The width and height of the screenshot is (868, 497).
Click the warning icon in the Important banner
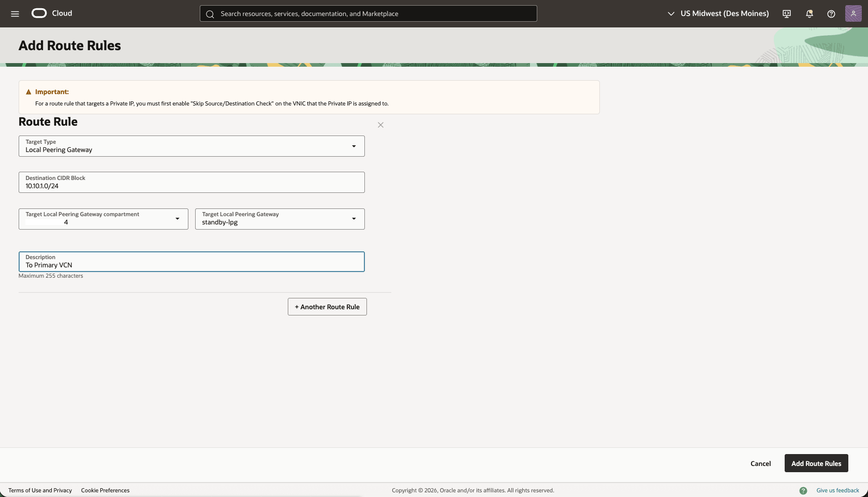28,92
